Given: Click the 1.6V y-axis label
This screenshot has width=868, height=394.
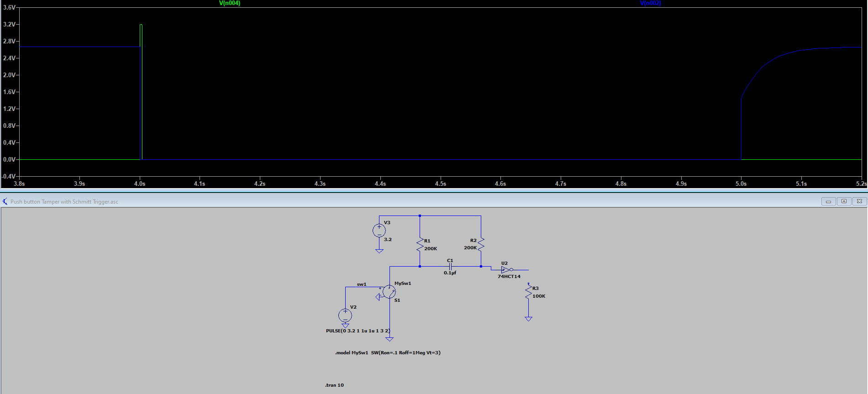Looking at the screenshot, I should (9, 92).
